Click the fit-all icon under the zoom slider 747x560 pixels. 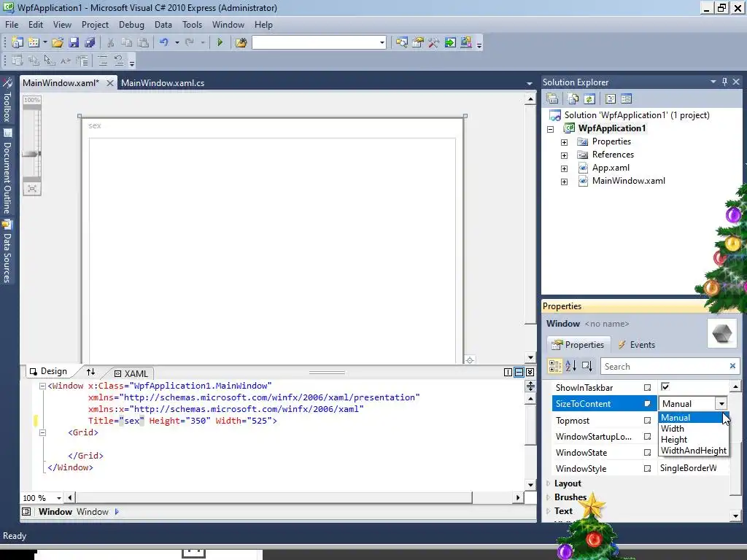(x=32, y=189)
